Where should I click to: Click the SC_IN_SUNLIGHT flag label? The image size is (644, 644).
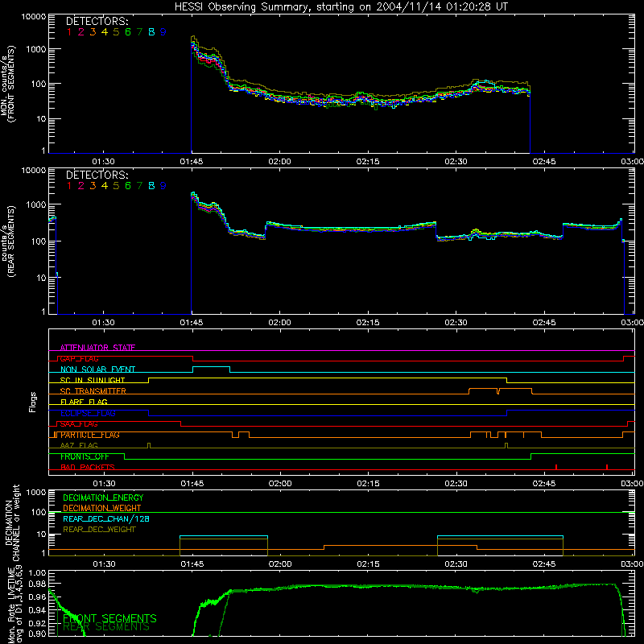pyautogui.click(x=93, y=380)
